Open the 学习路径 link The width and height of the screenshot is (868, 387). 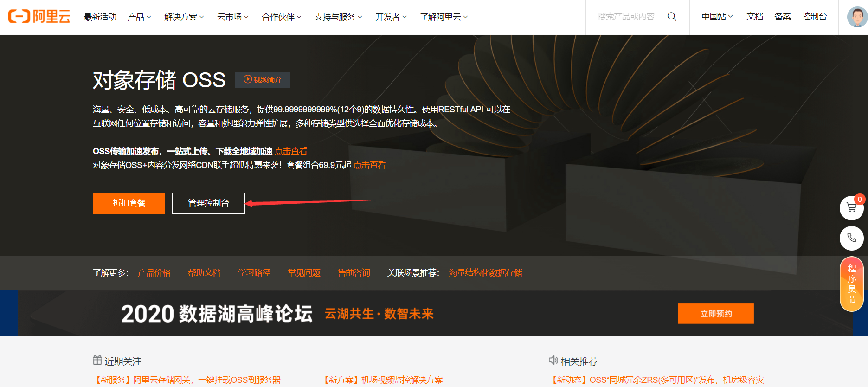pos(254,273)
